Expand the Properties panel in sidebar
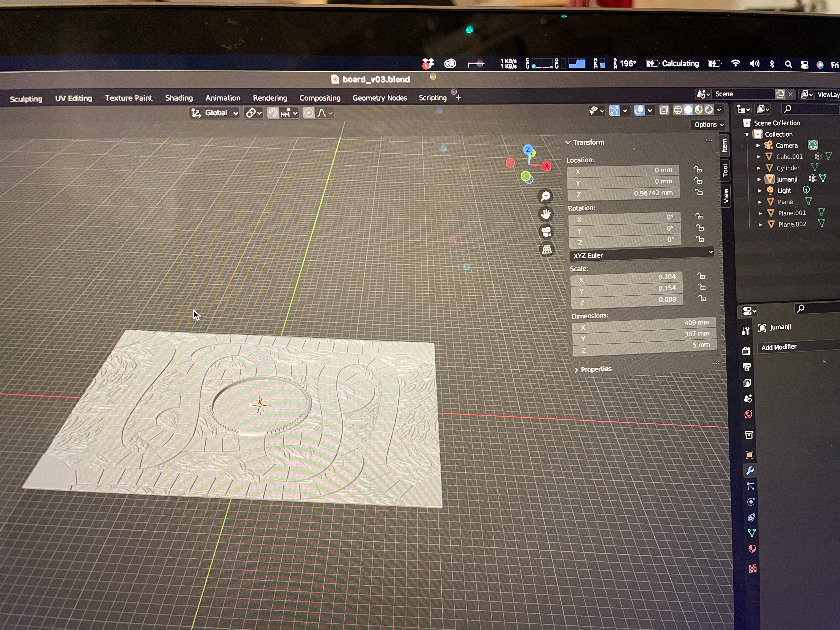This screenshot has width=840, height=630. [x=593, y=369]
